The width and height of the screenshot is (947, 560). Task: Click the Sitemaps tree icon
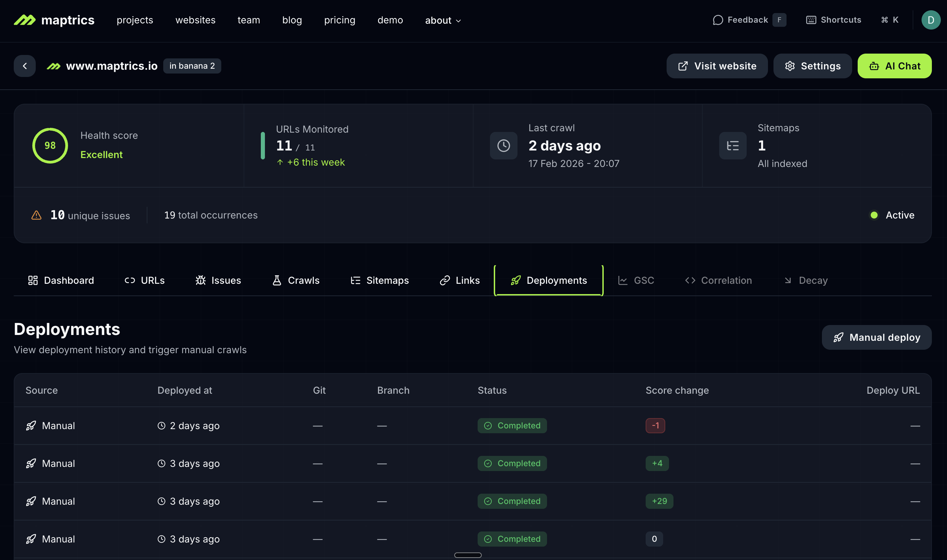click(x=732, y=146)
